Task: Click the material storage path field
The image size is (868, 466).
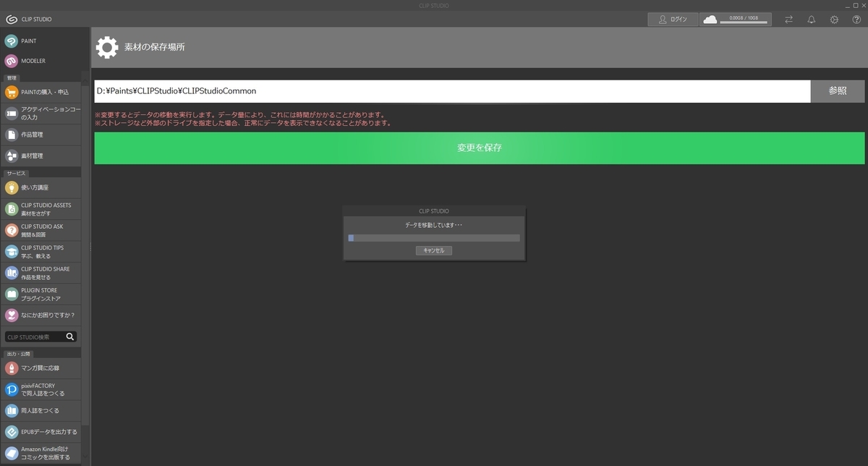Action: tap(452, 91)
